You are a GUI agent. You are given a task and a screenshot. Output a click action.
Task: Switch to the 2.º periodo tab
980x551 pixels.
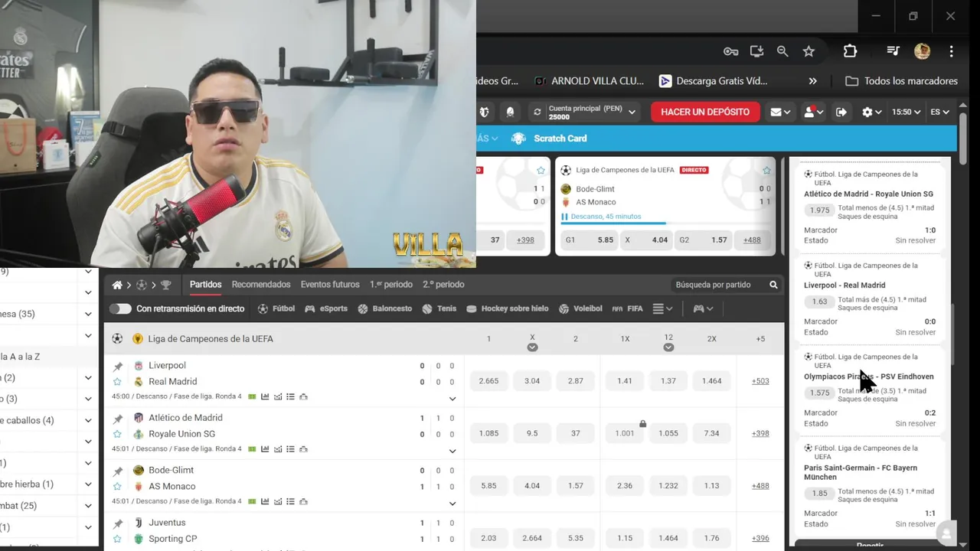pos(443,285)
